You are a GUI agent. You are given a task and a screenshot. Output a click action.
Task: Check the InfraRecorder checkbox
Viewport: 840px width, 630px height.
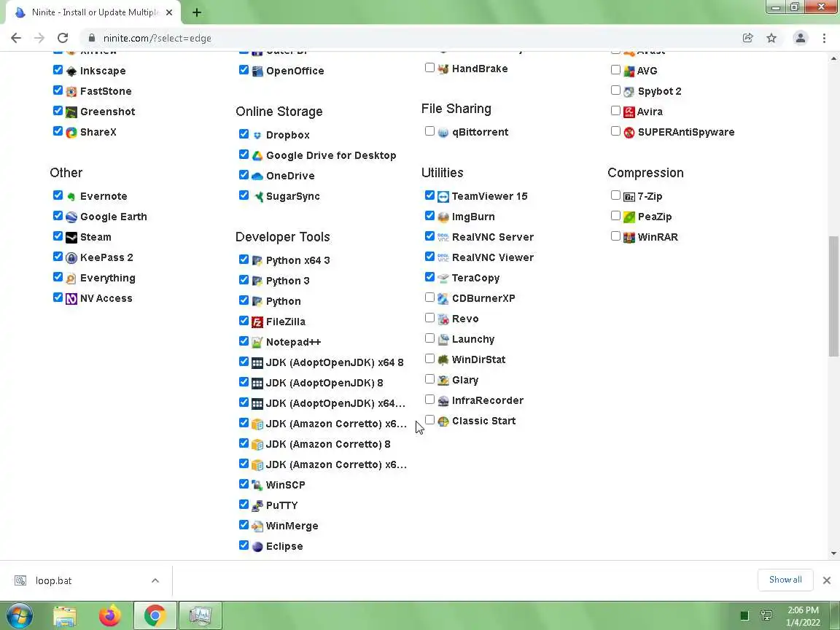pos(429,400)
